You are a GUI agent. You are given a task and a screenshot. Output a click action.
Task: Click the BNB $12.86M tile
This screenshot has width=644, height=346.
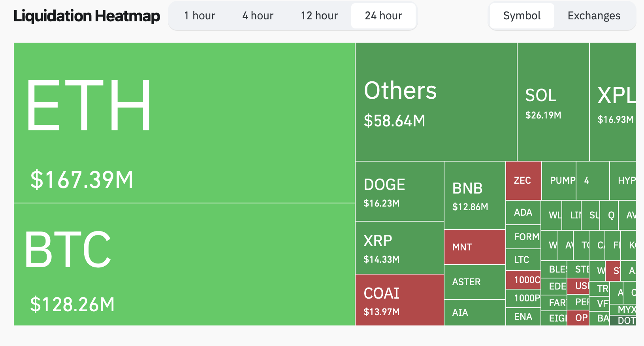(475, 196)
